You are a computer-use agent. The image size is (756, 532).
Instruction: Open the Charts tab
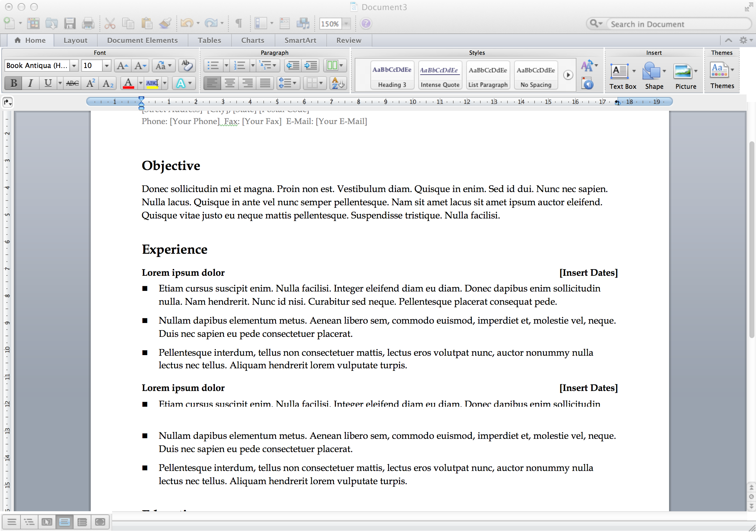(253, 40)
